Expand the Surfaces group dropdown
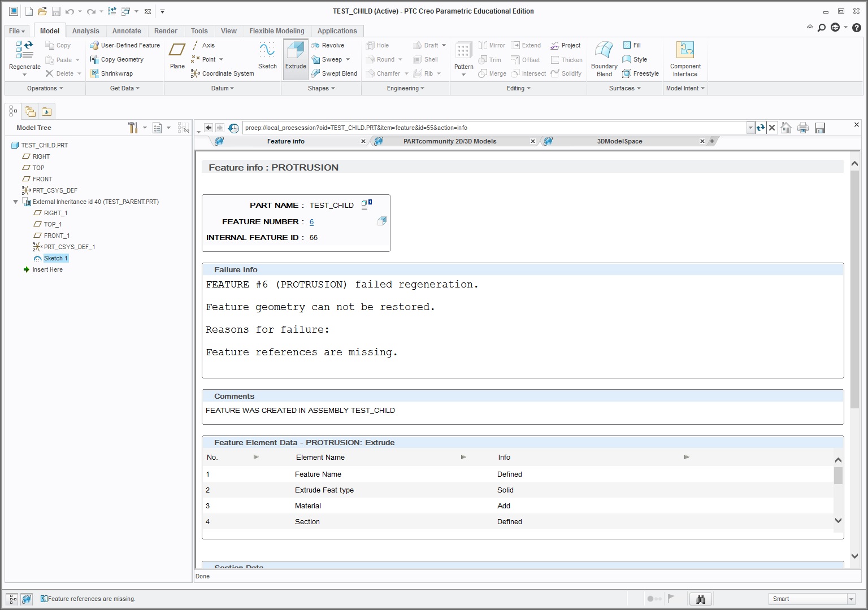The height and width of the screenshot is (610, 868). click(x=625, y=88)
